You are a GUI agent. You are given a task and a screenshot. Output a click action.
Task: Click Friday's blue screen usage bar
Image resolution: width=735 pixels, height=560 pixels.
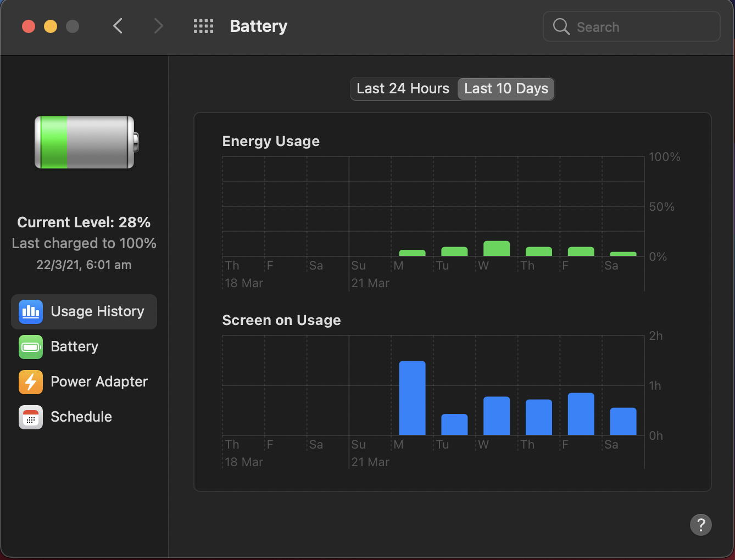[581, 414]
